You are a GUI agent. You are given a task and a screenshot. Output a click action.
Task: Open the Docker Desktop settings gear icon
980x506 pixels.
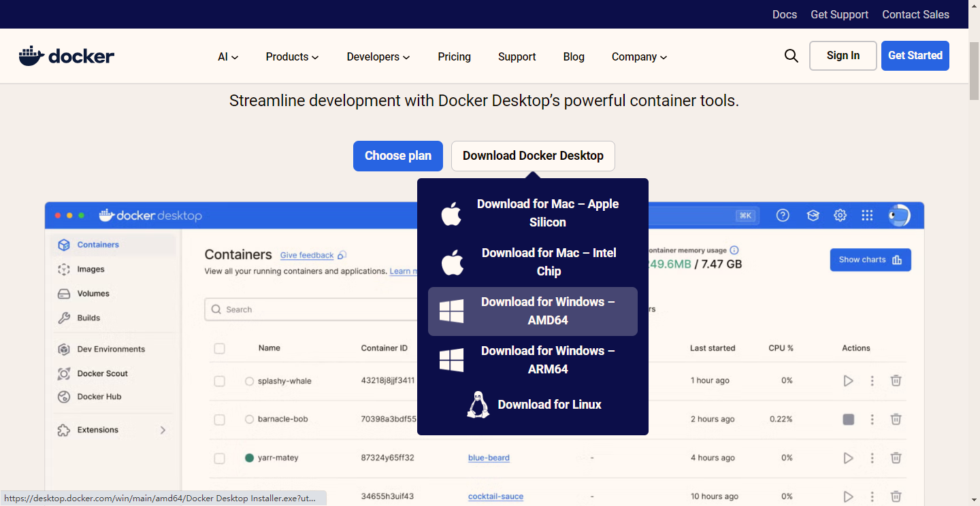point(840,216)
